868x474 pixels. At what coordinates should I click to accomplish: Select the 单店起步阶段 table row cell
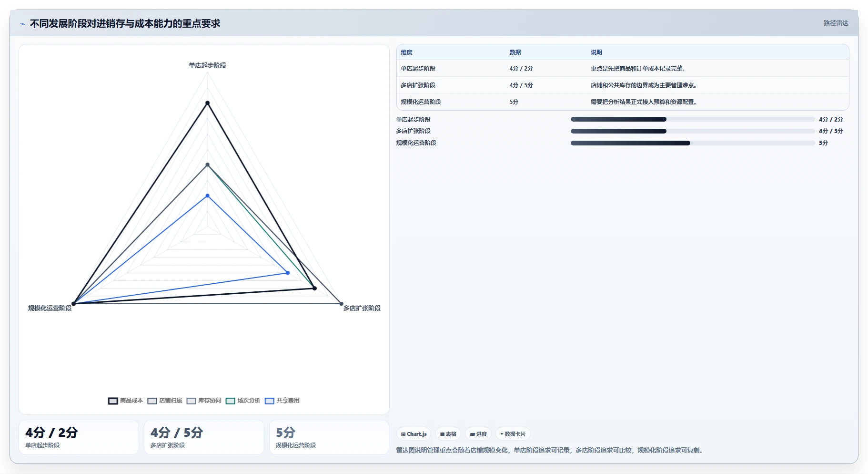pos(418,69)
